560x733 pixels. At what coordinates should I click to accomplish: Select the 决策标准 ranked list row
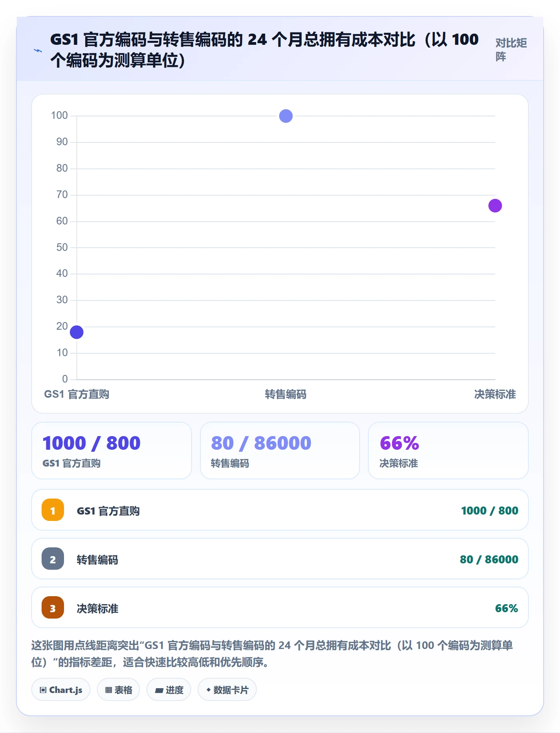point(280,608)
